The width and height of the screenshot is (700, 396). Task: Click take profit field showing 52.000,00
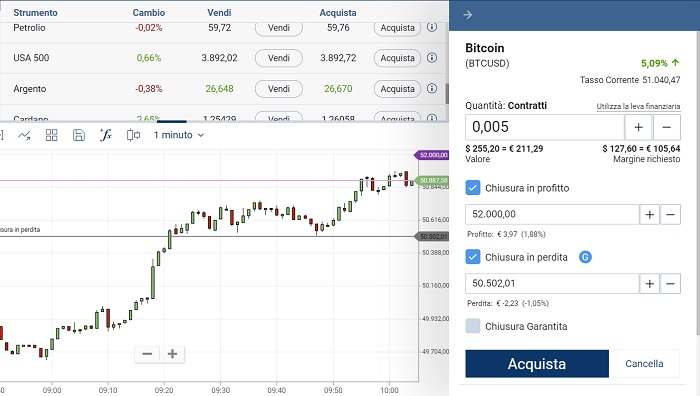[552, 215]
